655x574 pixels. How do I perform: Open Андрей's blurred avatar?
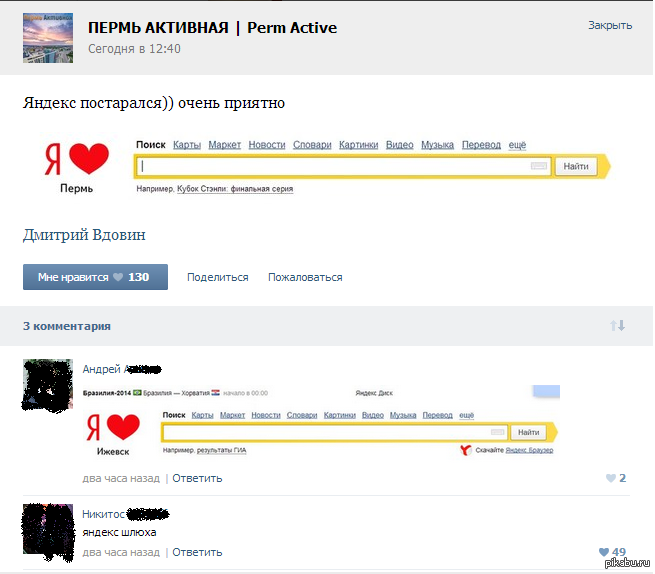pos(48,385)
